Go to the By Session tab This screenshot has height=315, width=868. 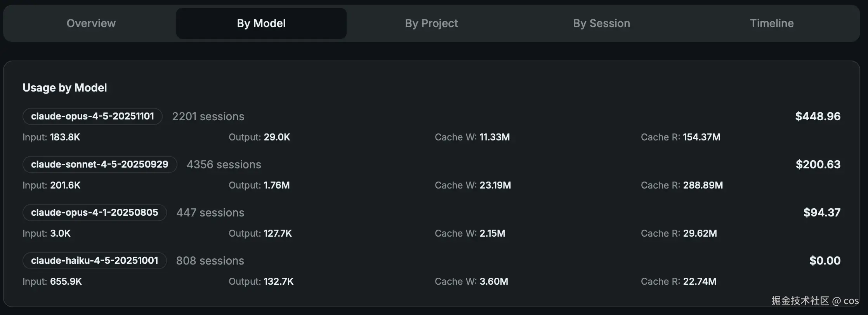tap(601, 23)
